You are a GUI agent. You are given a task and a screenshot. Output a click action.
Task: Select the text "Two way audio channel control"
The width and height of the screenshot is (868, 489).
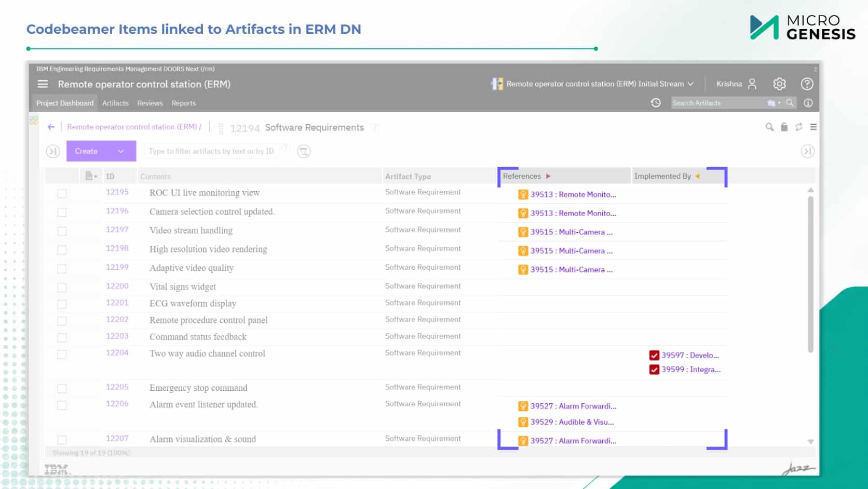(x=207, y=353)
